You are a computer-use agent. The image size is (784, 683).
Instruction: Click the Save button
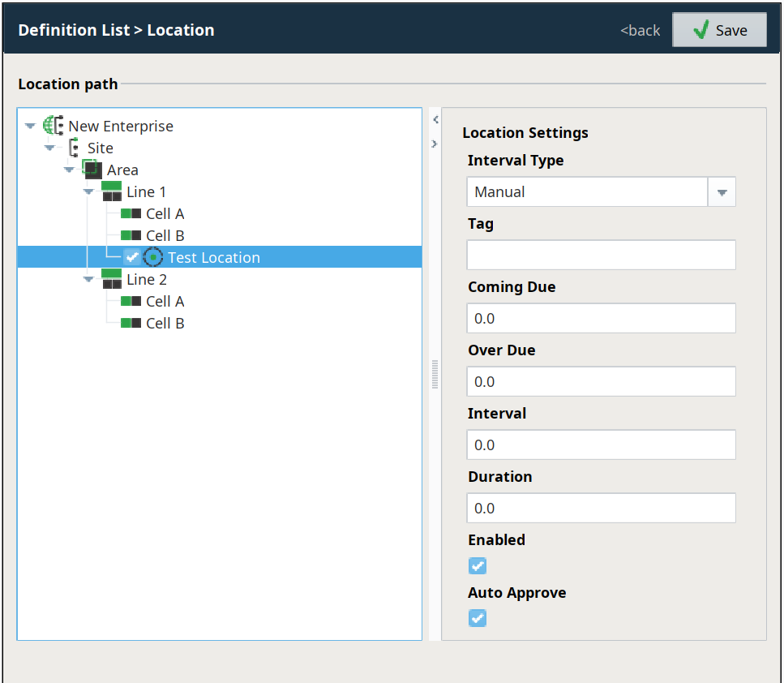[x=719, y=30]
